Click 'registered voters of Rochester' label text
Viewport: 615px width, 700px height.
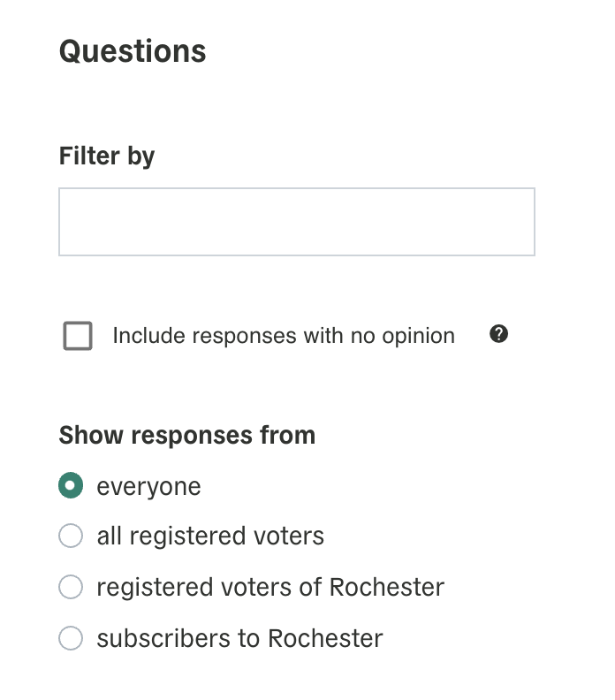point(270,587)
